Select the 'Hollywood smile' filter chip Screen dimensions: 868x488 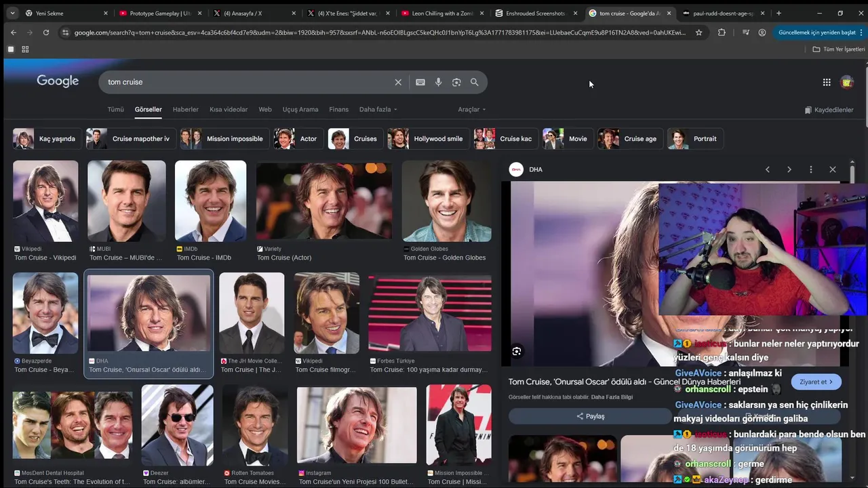429,139
